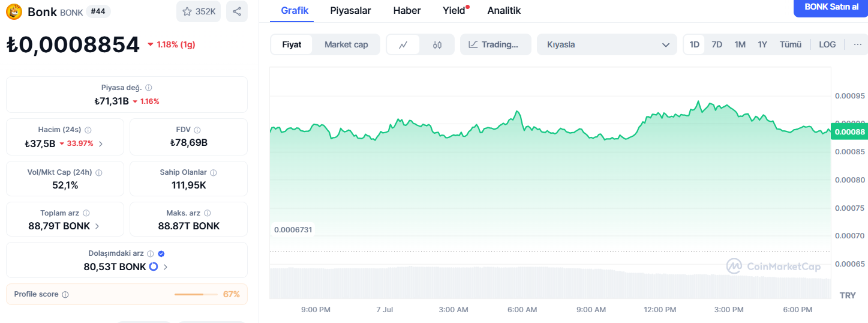The image size is (868, 323).
Task: Click info icon beside Sahip Olanlar
Action: click(214, 172)
